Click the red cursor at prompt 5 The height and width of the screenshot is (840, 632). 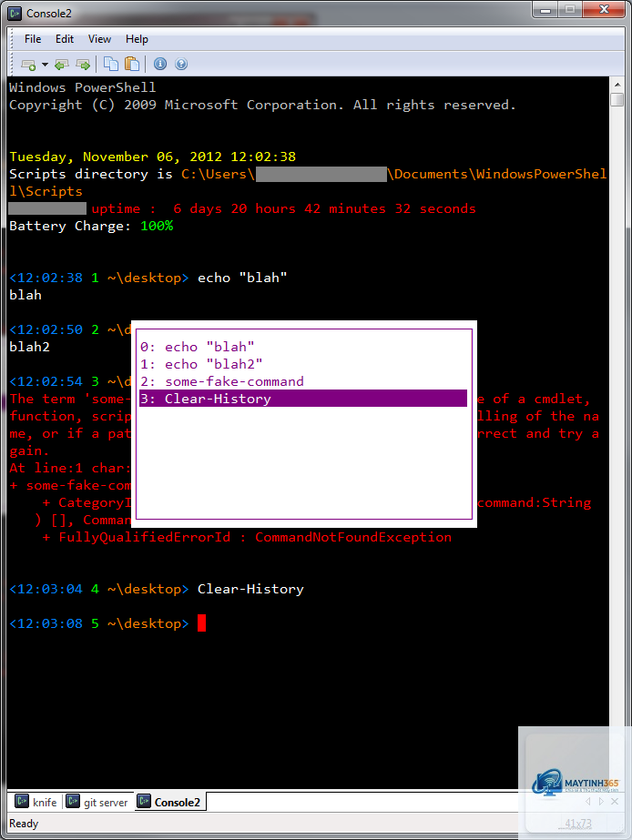tap(201, 623)
